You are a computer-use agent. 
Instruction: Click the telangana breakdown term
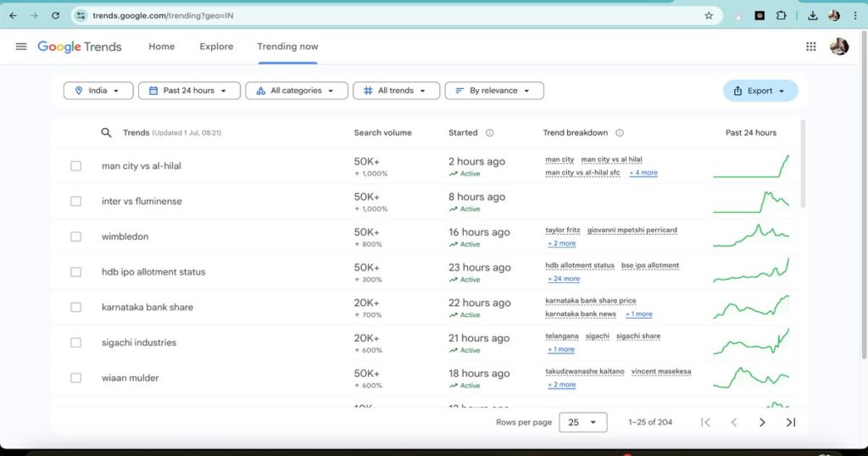pyautogui.click(x=562, y=336)
